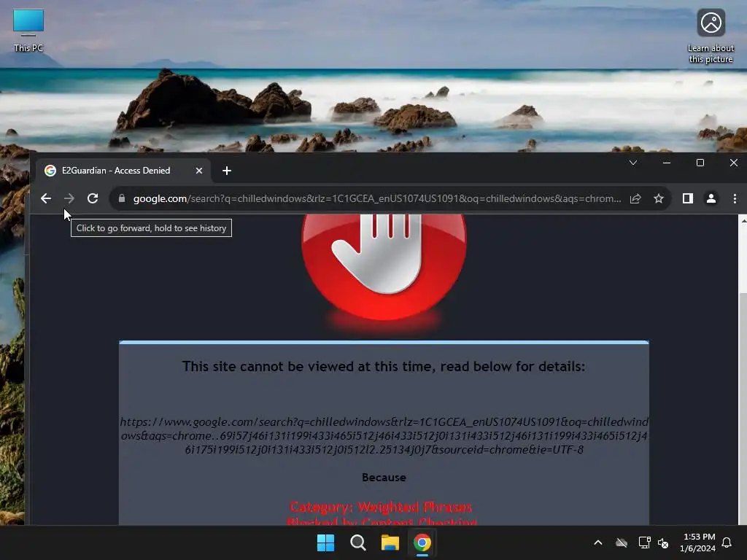Viewport: 747px width, 560px height.
Task: Open File Explorer from the taskbar
Action: pyautogui.click(x=390, y=542)
